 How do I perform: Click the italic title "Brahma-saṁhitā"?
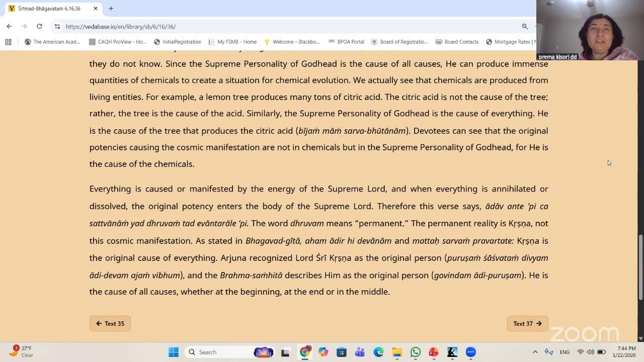tap(251, 276)
